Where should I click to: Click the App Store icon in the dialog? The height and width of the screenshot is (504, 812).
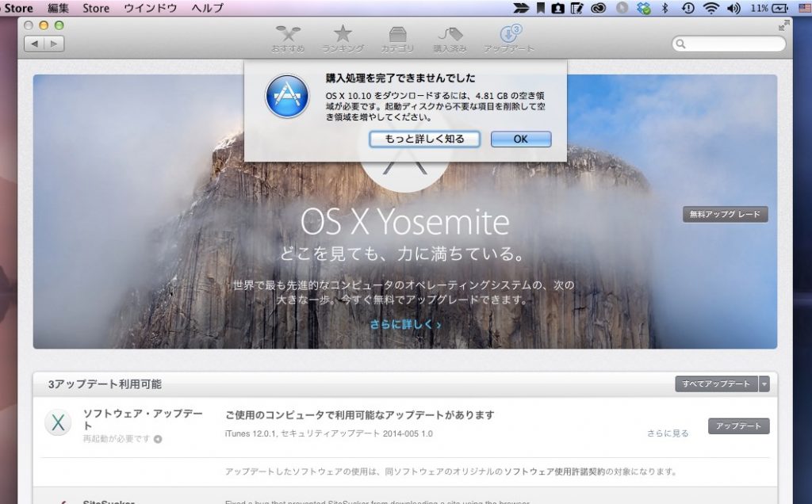click(x=287, y=96)
